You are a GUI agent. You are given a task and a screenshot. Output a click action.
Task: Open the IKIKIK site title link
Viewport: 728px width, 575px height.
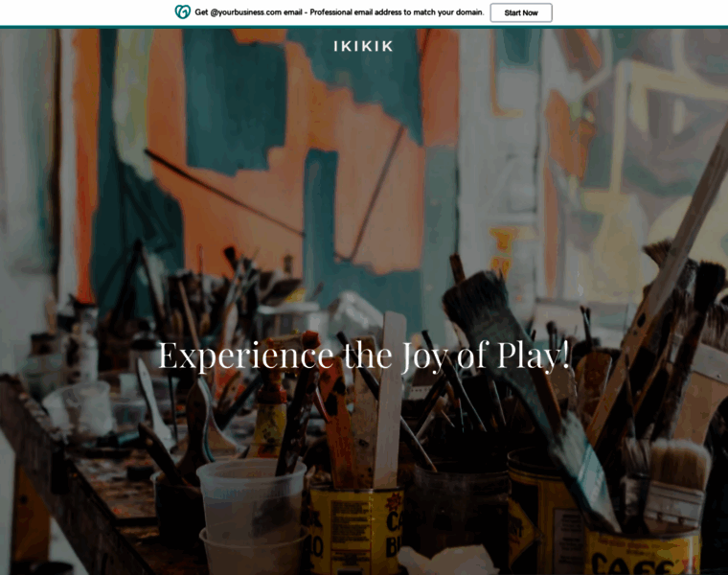tap(364, 46)
